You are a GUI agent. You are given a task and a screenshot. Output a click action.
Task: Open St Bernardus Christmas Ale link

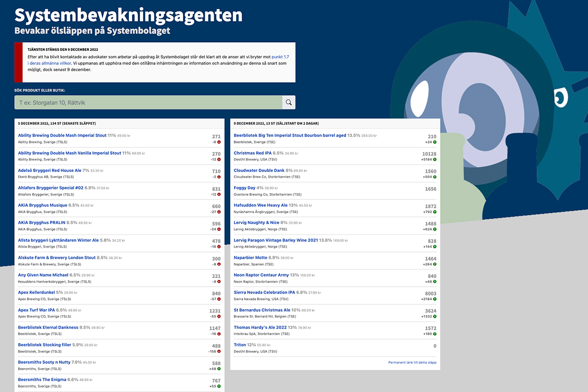coord(262,310)
